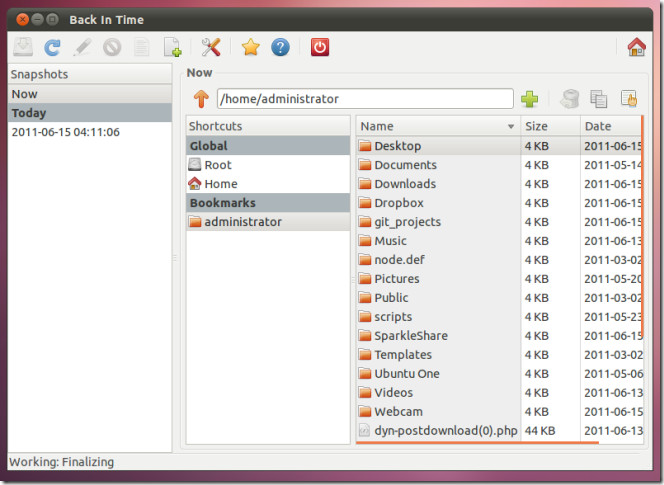
Task: Open settings with the tools icon
Action: click(x=211, y=47)
